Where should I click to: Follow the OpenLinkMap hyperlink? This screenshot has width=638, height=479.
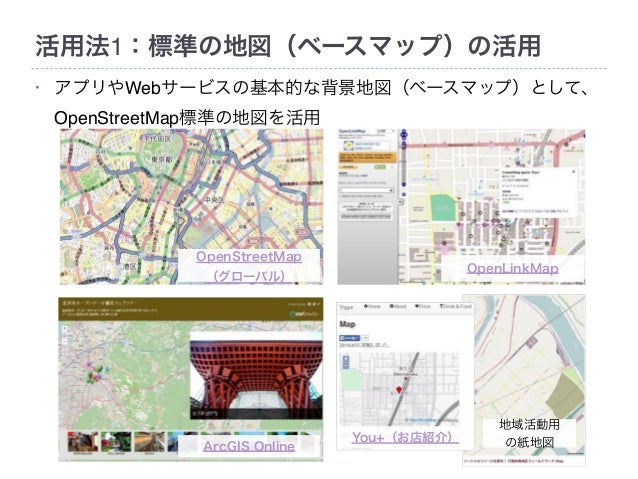[x=512, y=268]
